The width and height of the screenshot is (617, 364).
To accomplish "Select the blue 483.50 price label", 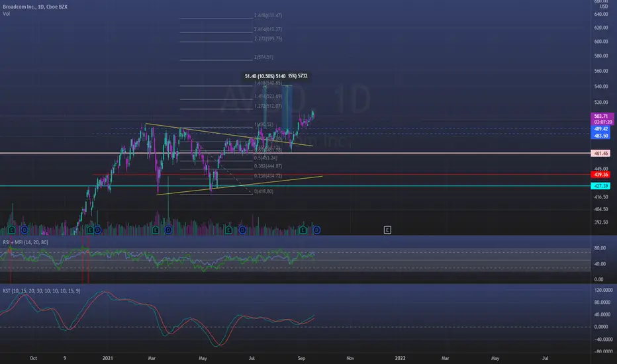I will [600, 136].
